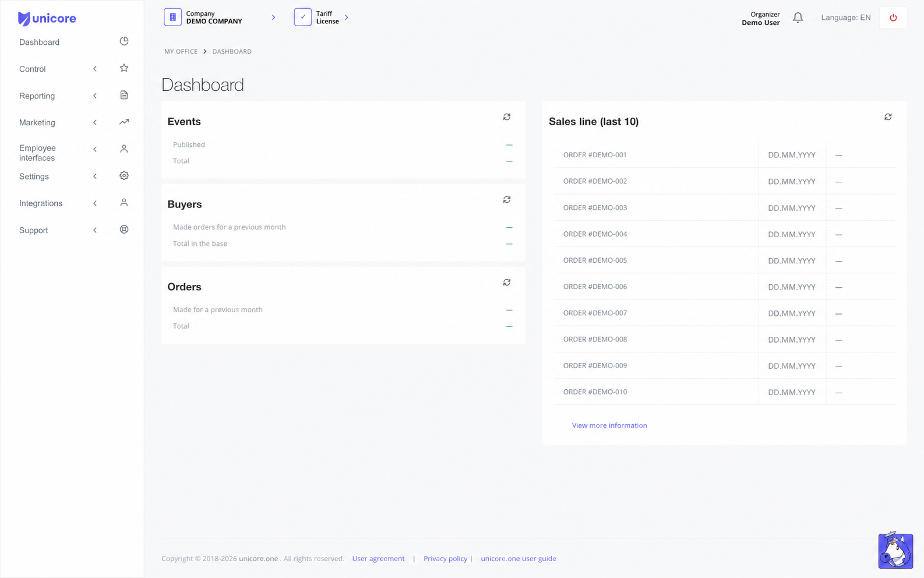This screenshot has height=578, width=924.
Task: Select Integrations in the sidebar
Action: click(x=41, y=203)
